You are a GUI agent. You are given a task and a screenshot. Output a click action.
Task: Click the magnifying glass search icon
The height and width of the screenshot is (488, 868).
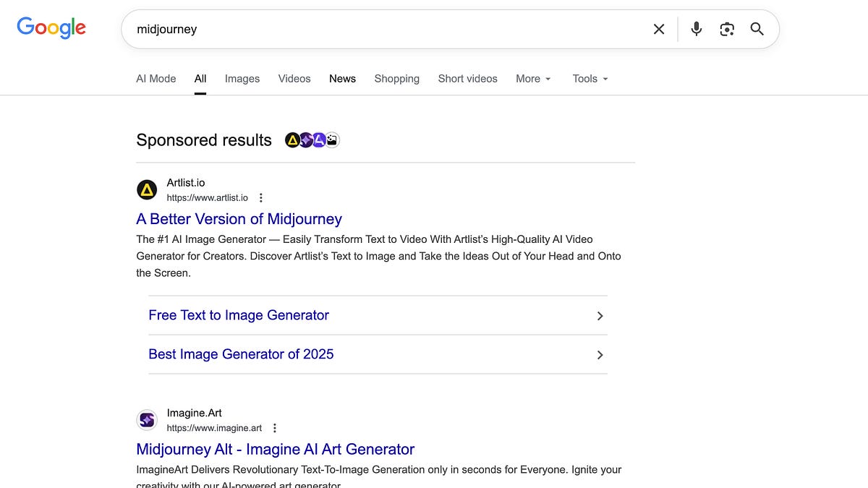(x=757, y=29)
